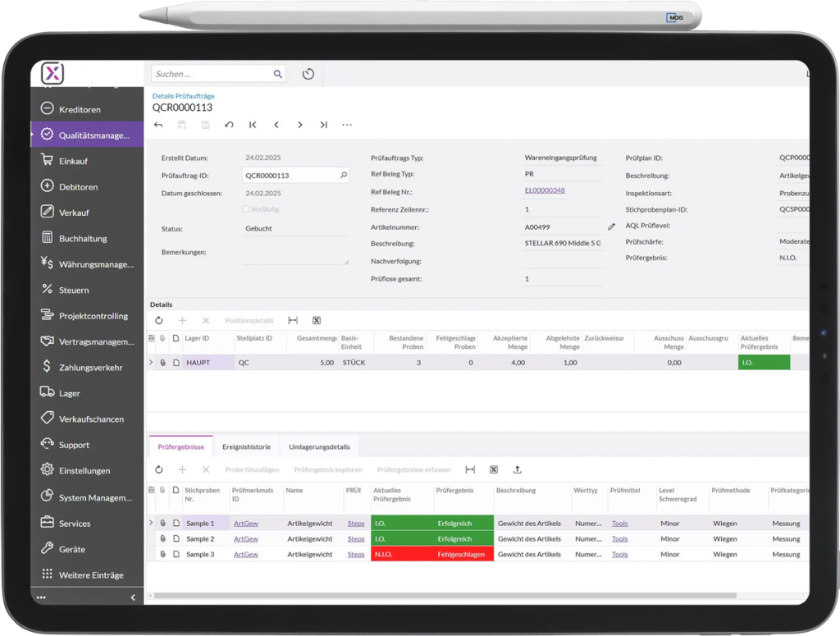This screenshot has width=840, height=636.
Task: Open more actions ellipsis menu
Action: 347,125
